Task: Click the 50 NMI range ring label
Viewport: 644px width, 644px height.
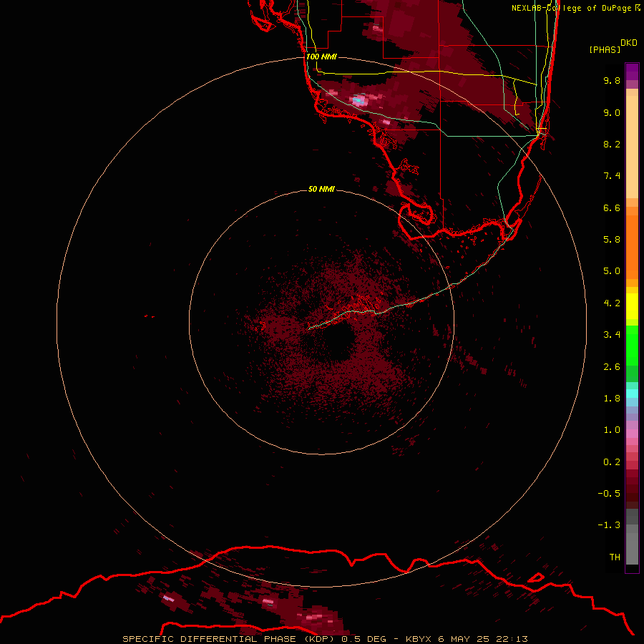Action: [x=321, y=190]
